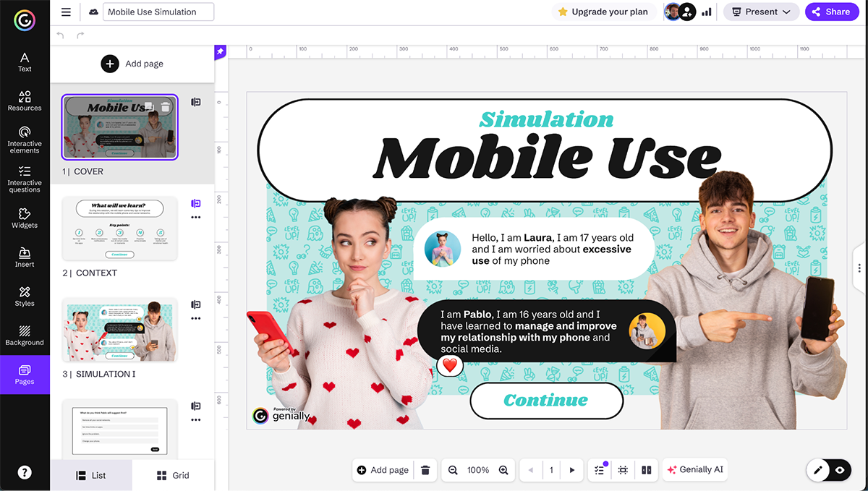Open the main hamburger menu

pyautogui.click(x=65, y=12)
